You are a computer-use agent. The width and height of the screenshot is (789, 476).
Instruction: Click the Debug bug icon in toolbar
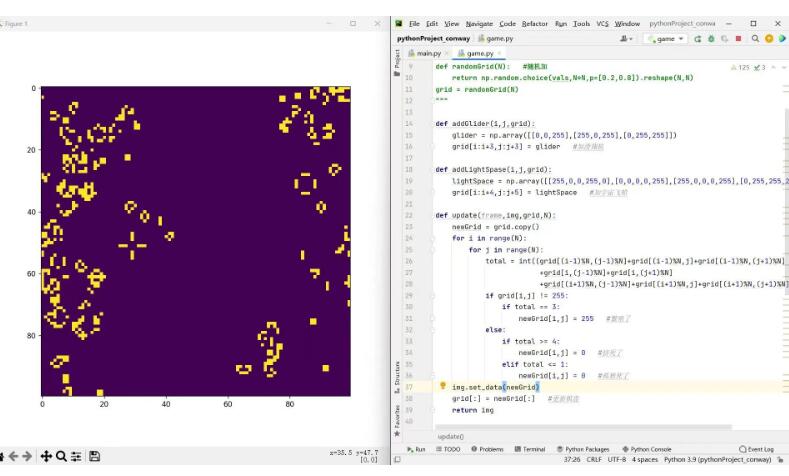point(712,38)
